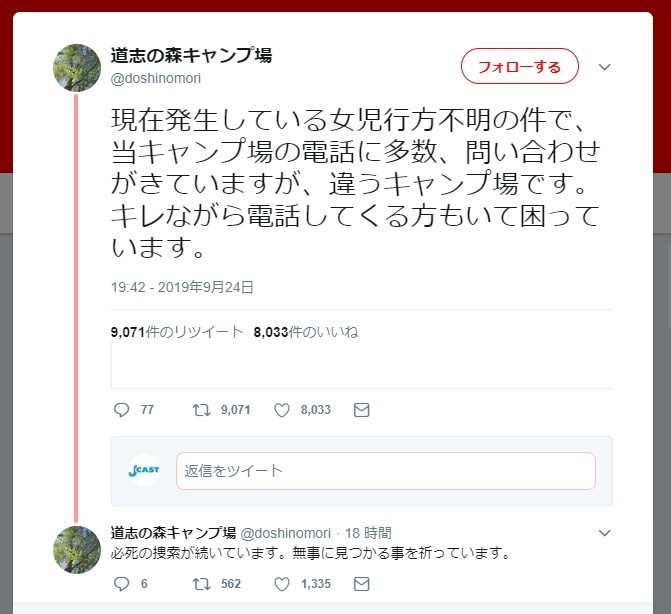Click the reply icon on the second tweet
Viewport: 671px width, 614px height.
[x=122, y=584]
